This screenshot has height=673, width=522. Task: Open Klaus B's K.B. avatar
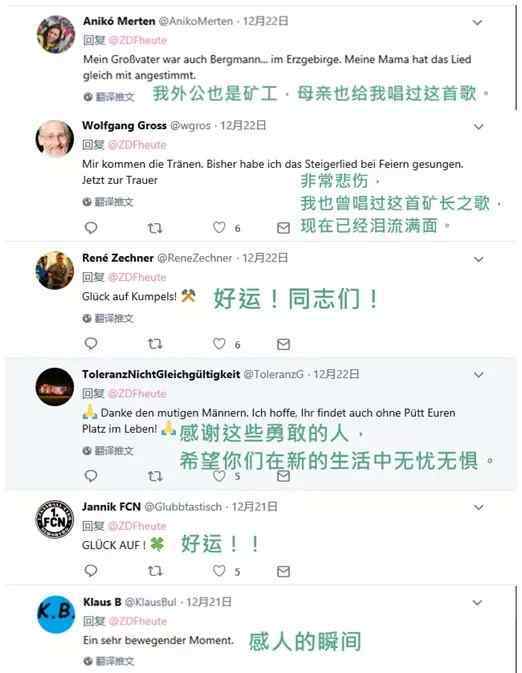coord(55,614)
